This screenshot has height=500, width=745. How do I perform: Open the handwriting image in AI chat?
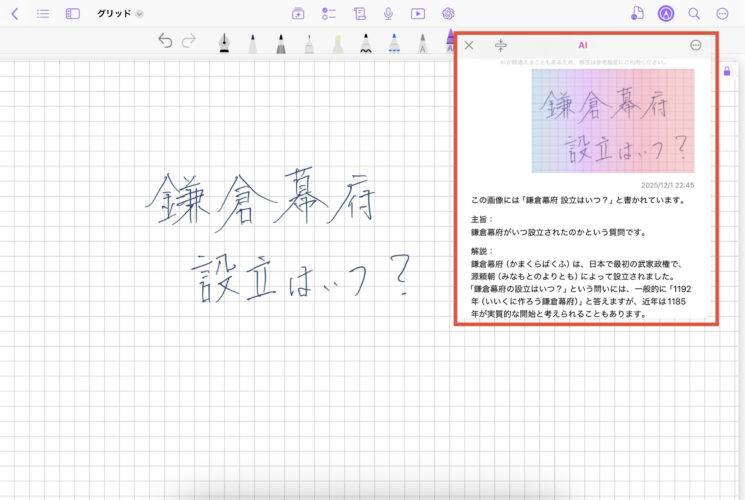(x=613, y=121)
